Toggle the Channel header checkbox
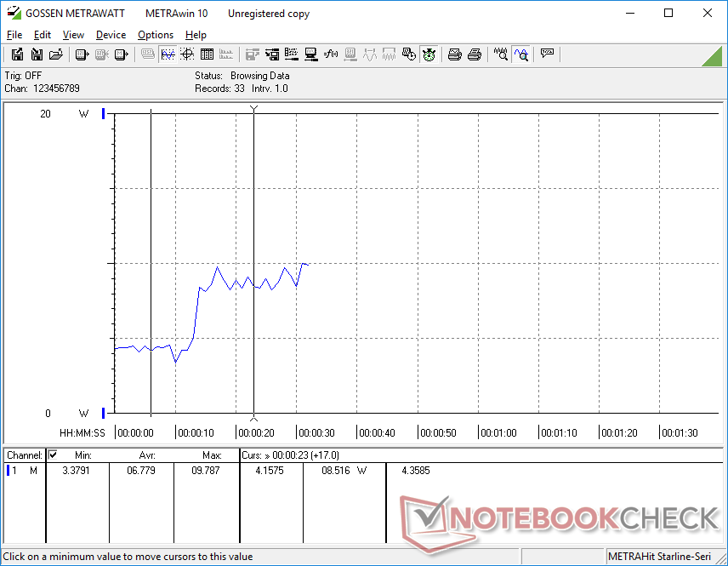This screenshot has width=728, height=566. tap(53, 455)
